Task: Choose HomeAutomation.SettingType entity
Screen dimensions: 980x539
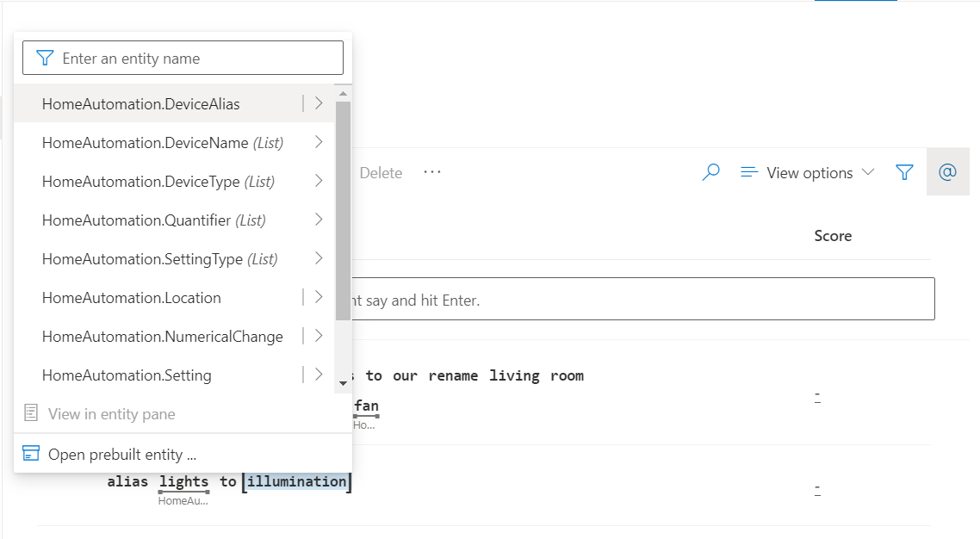Action: point(159,259)
